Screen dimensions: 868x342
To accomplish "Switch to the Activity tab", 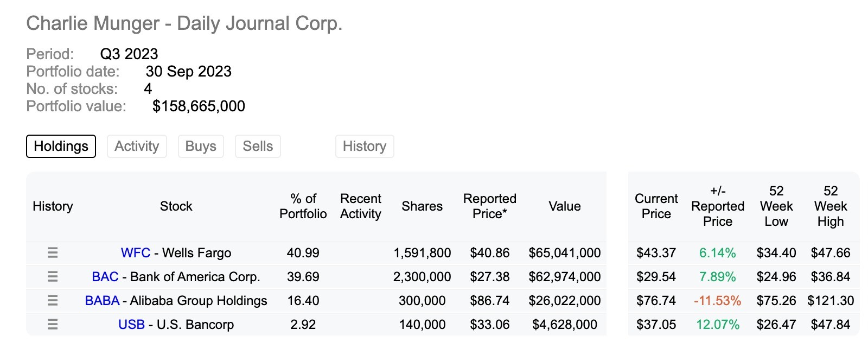I will (x=137, y=146).
